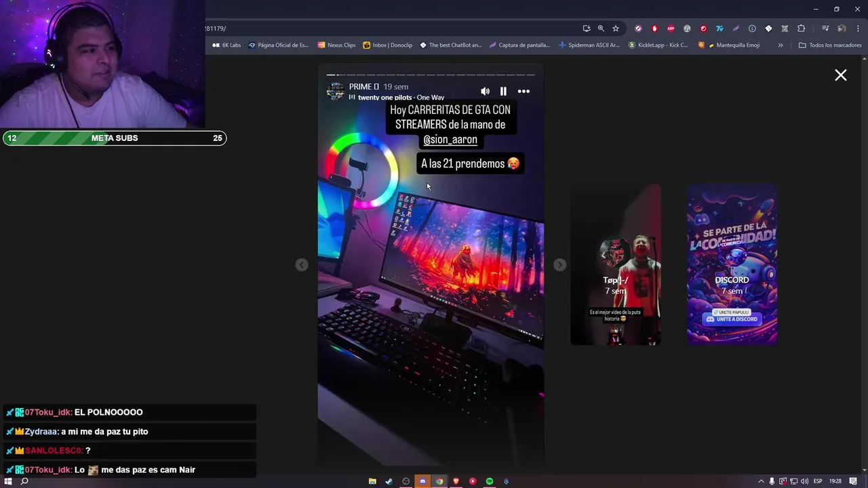Viewport: 868px width, 488px height.
Task: Open the system tray microphone icon
Action: (772, 481)
